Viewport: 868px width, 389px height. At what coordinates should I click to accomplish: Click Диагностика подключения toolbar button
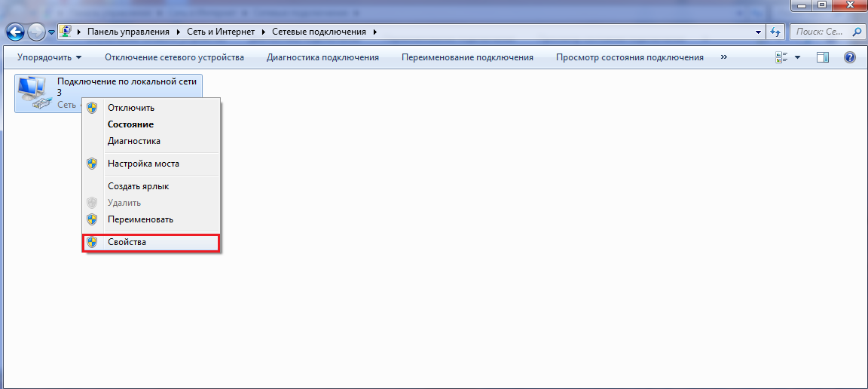[322, 57]
